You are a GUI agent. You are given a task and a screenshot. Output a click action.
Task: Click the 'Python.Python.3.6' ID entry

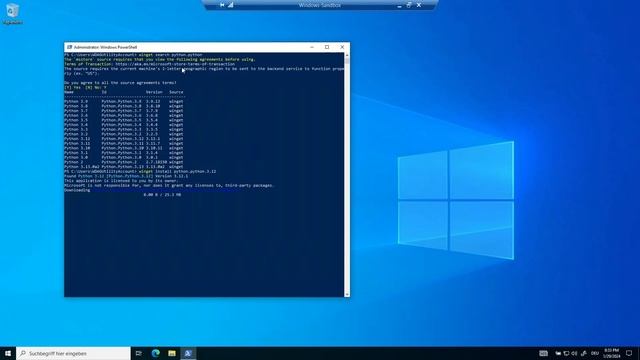point(122,116)
